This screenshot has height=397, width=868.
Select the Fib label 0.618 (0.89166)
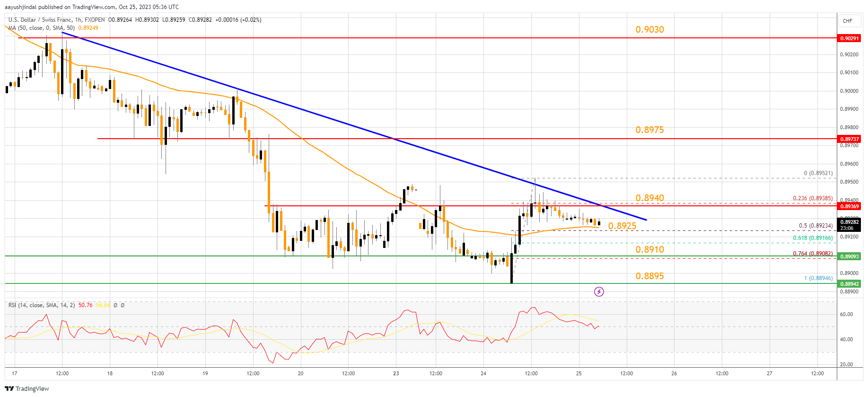(813, 238)
